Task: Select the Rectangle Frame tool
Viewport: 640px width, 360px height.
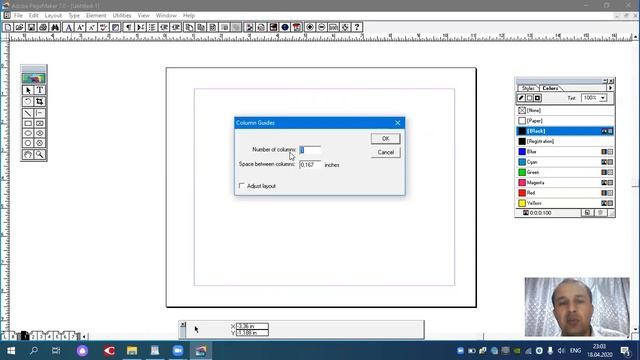Action: coord(40,123)
